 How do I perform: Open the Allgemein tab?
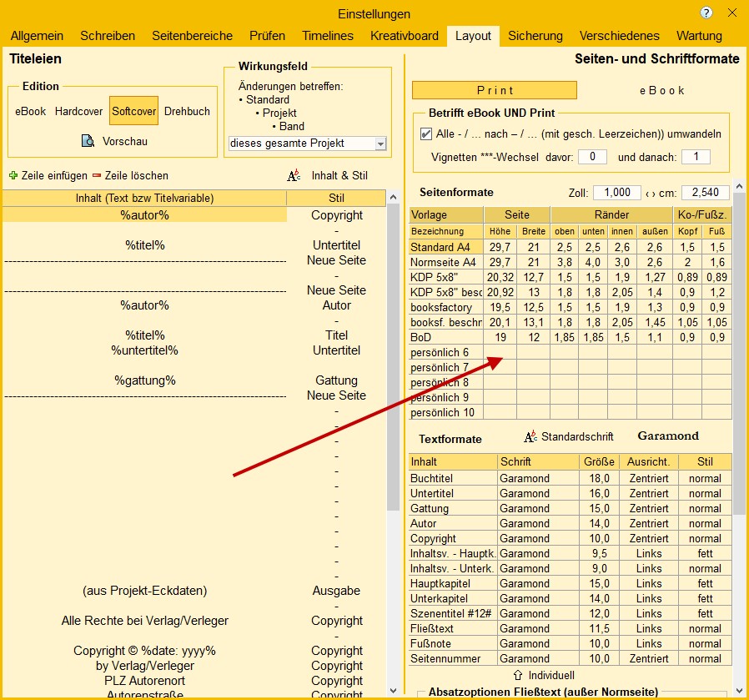37,36
